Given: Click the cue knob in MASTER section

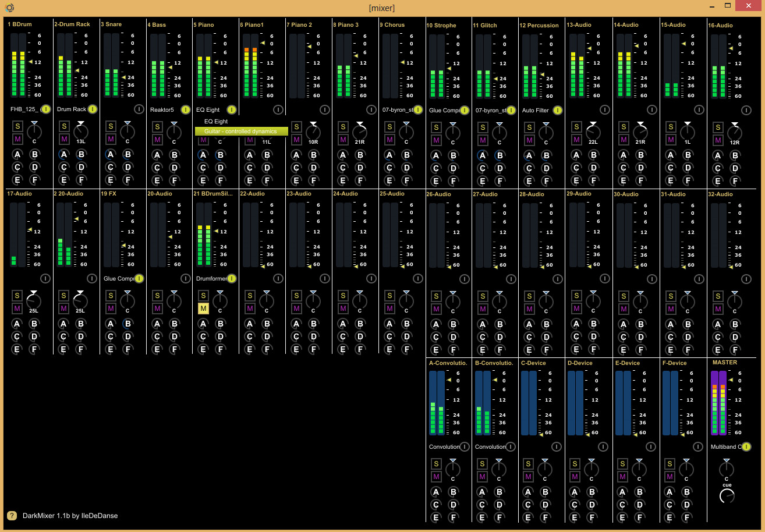Looking at the screenshot, I should click(727, 496).
